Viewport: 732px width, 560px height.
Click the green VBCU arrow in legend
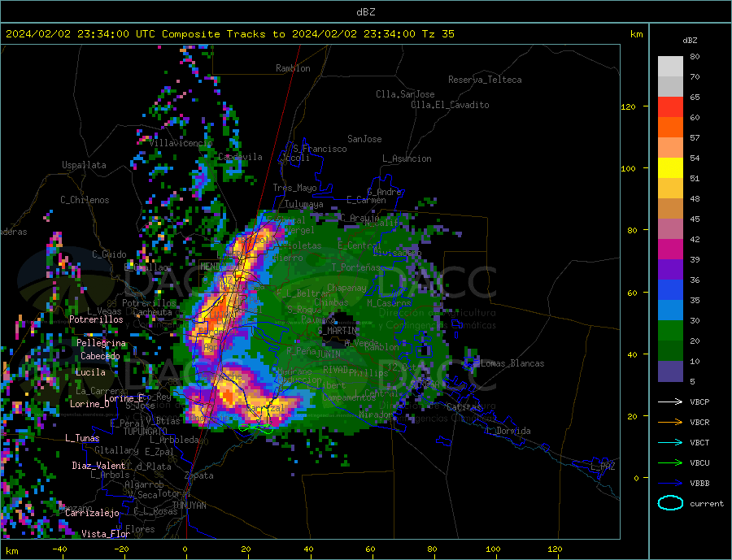[x=670, y=463]
